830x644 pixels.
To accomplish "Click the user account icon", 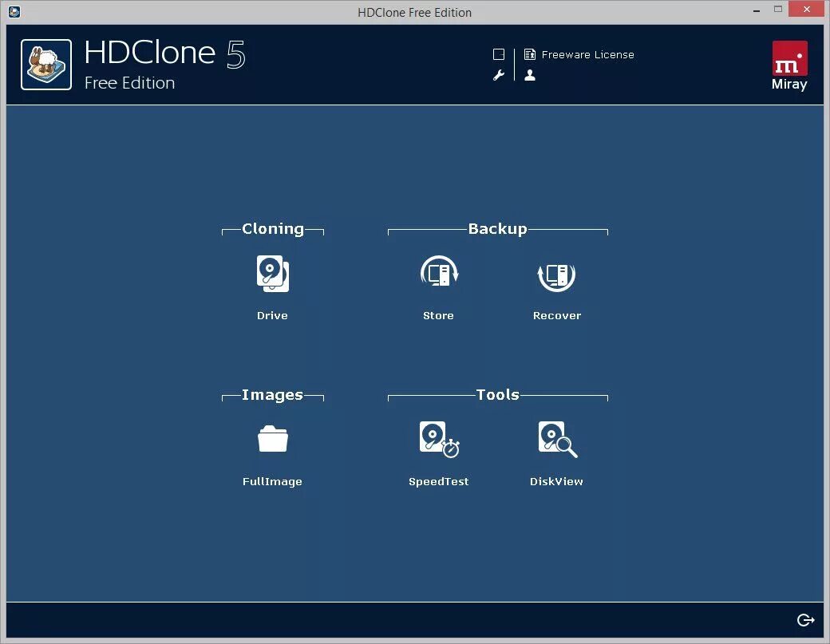I will coord(530,75).
